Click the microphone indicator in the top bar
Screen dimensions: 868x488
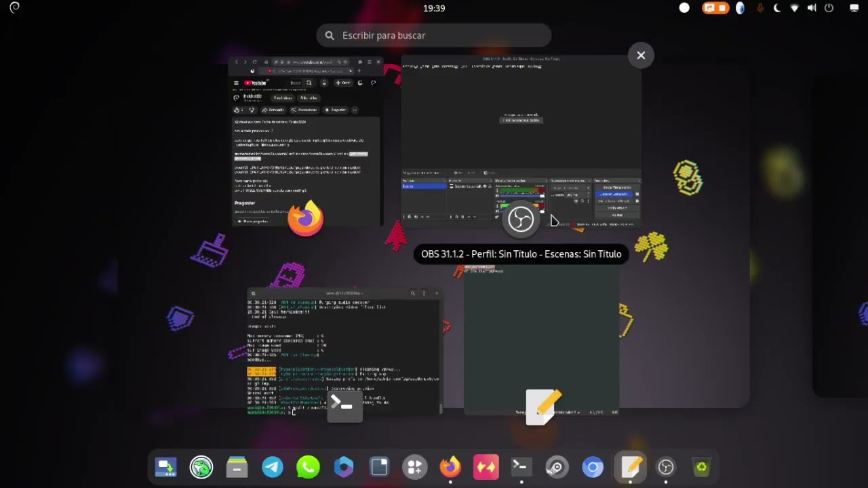click(x=759, y=8)
